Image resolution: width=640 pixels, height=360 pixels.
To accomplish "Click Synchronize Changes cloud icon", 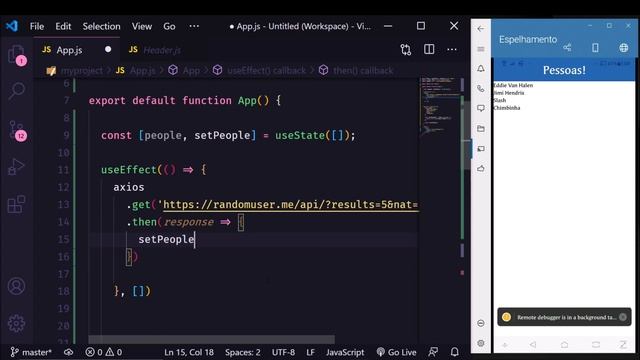I will 69,352.
